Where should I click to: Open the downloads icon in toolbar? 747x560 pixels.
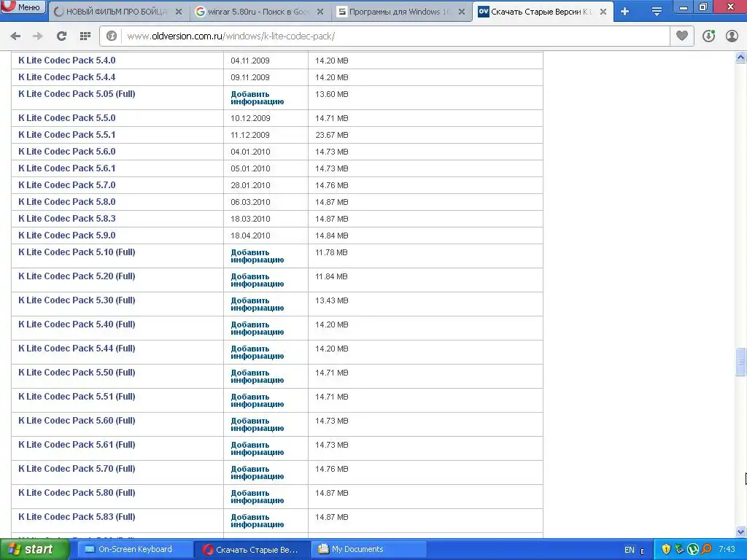coord(708,36)
